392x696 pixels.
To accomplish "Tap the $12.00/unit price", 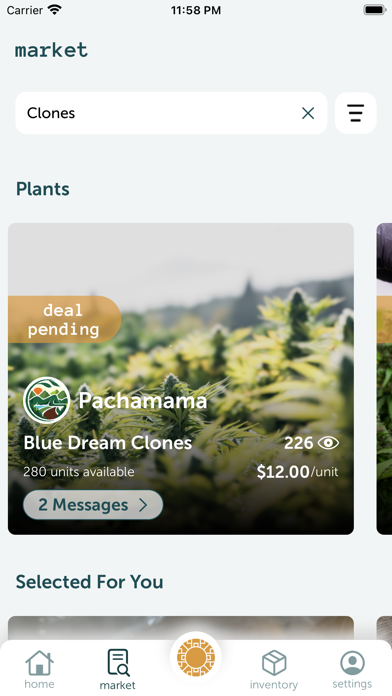I will (297, 471).
